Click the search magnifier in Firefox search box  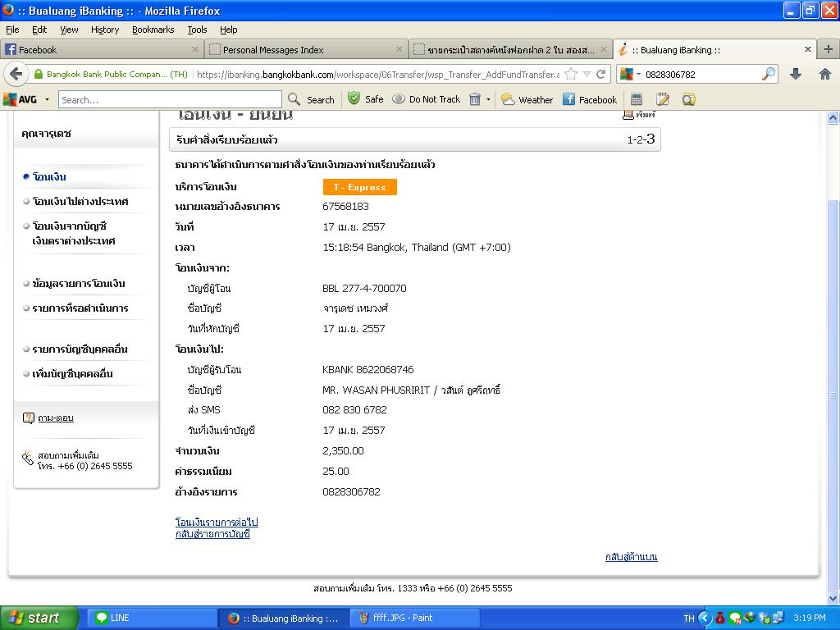[769, 74]
